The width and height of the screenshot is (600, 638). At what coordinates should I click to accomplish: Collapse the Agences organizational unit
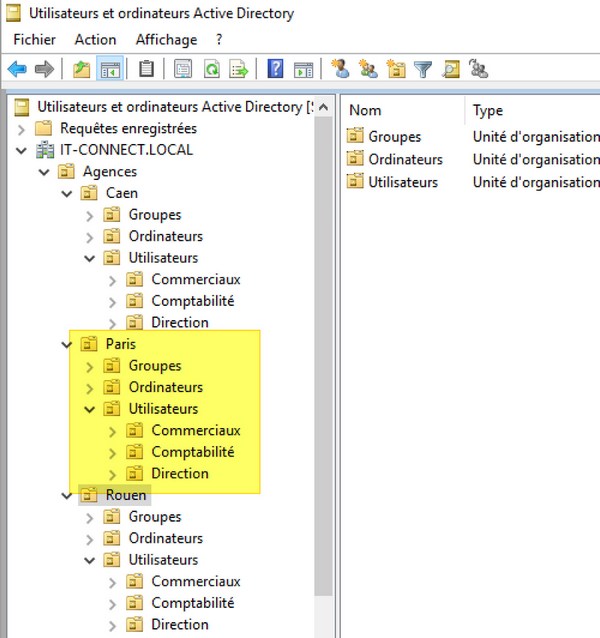point(45,172)
